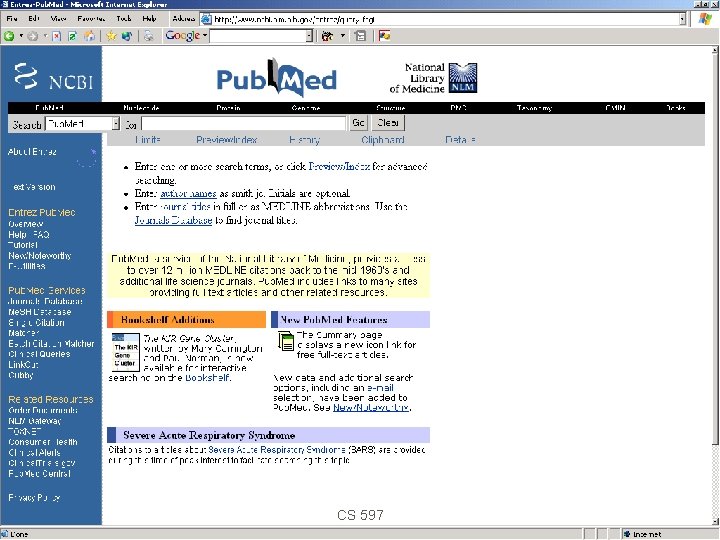This screenshot has height=540, width=720.
Task: Open the e-mail link in New PubMed Features
Action: (380, 388)
